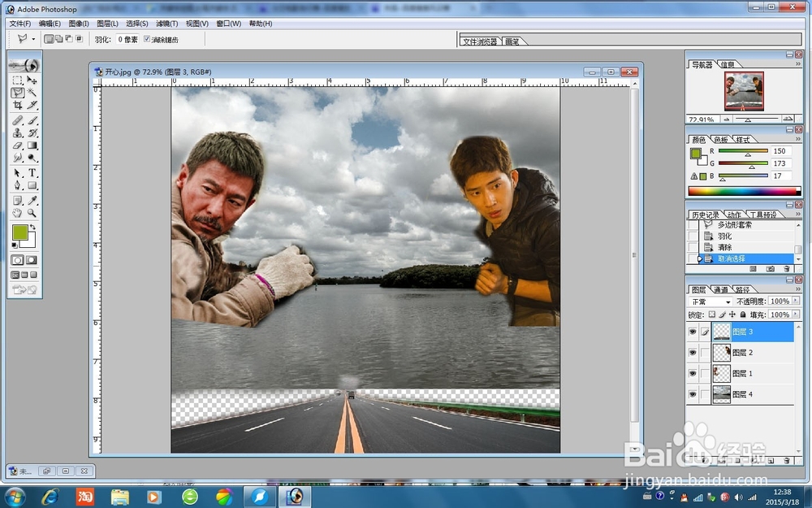
Task: Select the Zoom magnifier tool
Action: (32, 213)
